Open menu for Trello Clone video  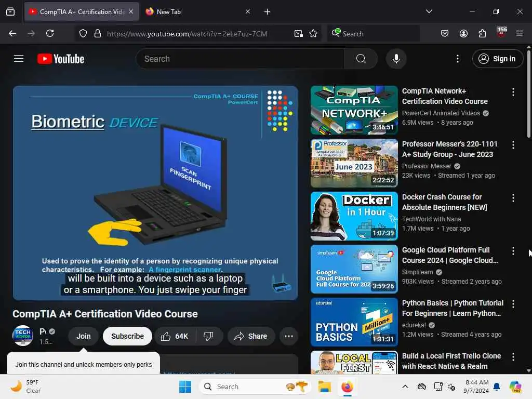pos(513,356)
